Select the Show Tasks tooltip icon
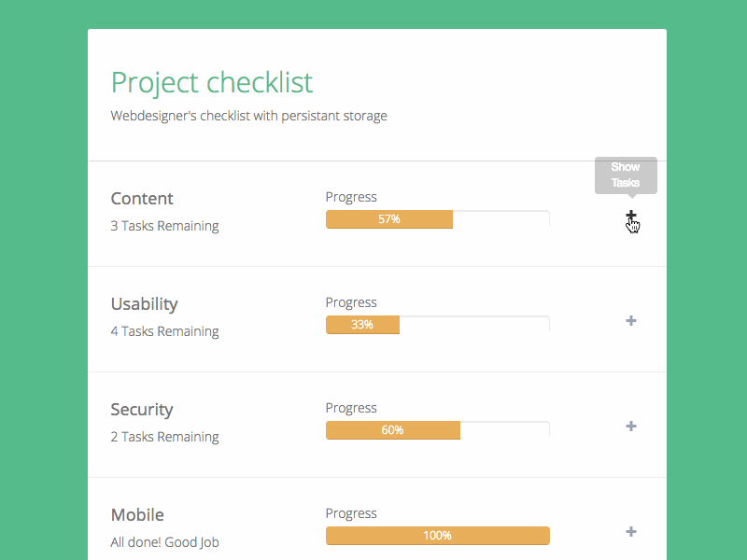This screenshot has width=747, height=560. [626, 175]
